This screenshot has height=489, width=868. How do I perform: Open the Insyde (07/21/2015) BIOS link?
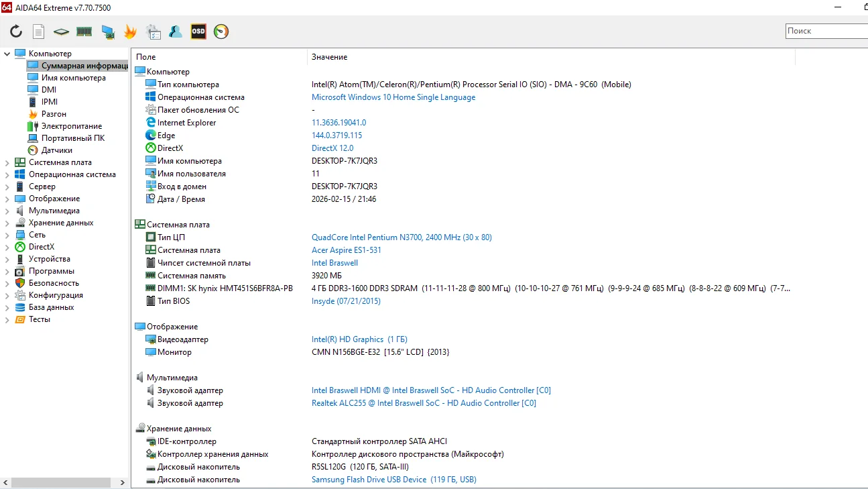click(346, 301)
